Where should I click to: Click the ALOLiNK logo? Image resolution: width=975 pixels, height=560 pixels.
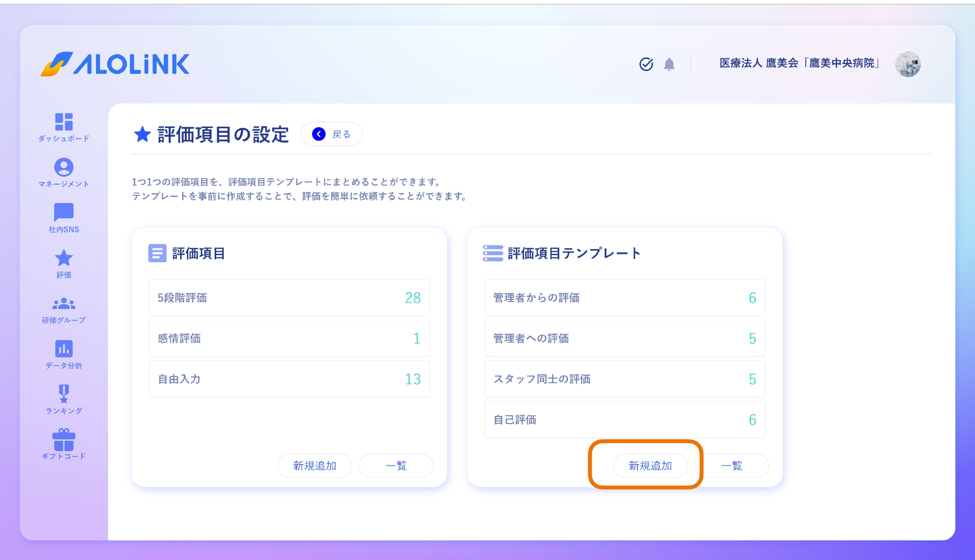(115, 65)
